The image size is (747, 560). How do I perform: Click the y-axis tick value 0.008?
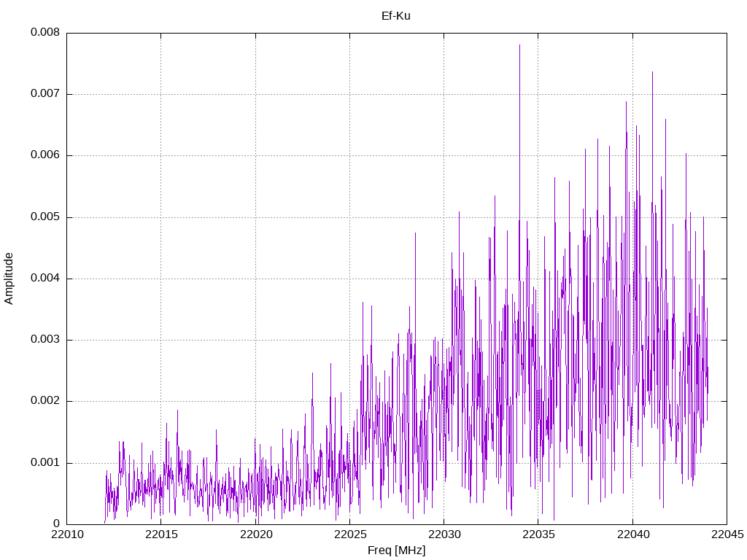pyautogui.click(x=45, y=32)
